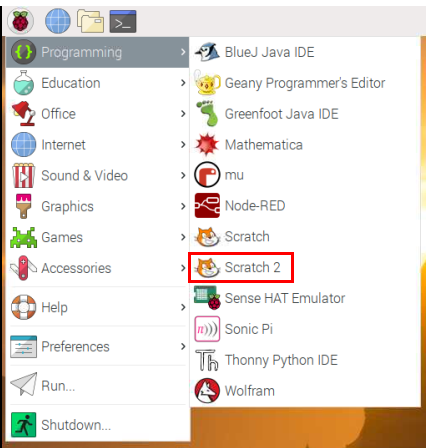This screenshot has width=426, height=448.
Task: Launch Thonny Python IDE text entry
Action: point(281,361)
